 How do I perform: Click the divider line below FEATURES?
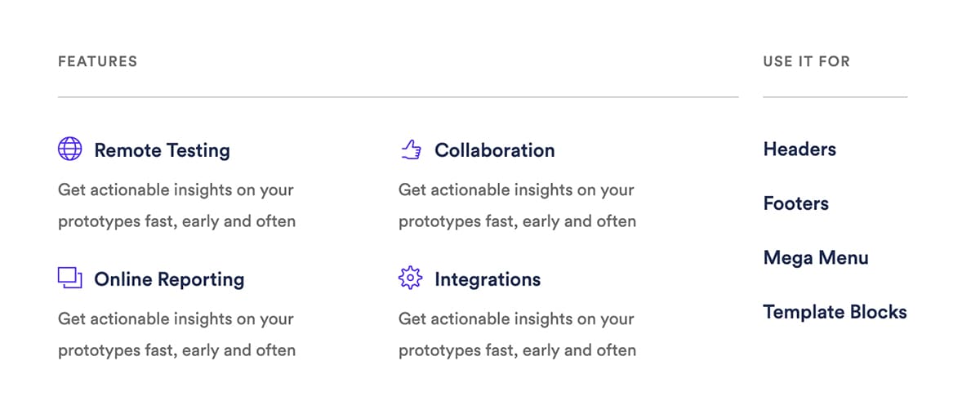(x=399, y=97)
